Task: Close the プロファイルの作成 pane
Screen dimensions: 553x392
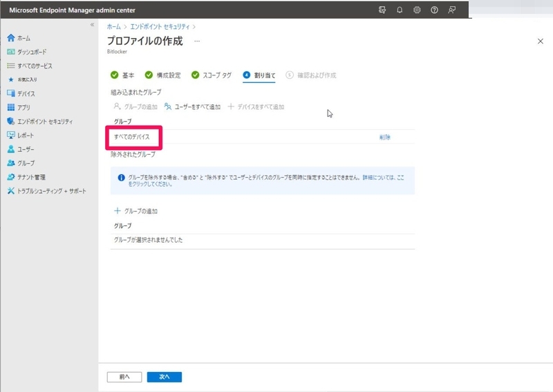Action: tap(540, 41)
